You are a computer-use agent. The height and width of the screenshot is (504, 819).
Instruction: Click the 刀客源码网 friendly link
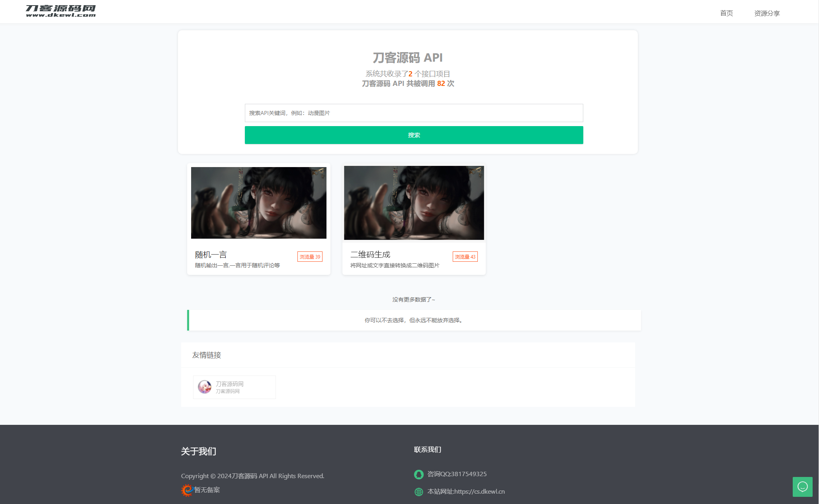coord(233,387)
